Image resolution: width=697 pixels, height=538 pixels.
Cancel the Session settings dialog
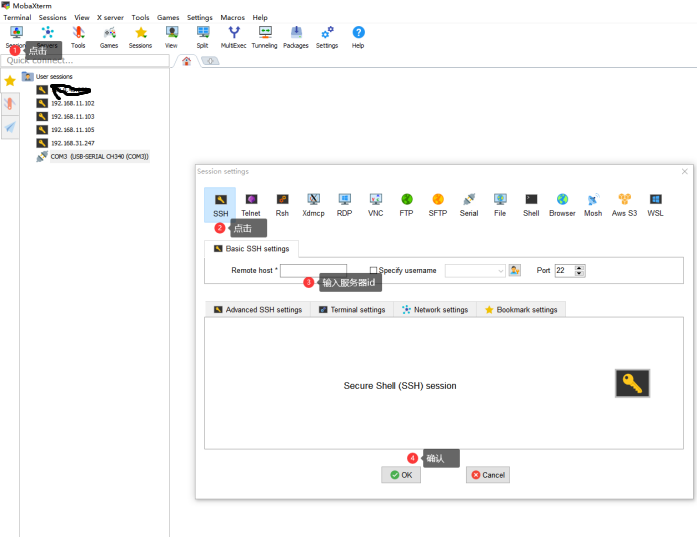(488, 475)
